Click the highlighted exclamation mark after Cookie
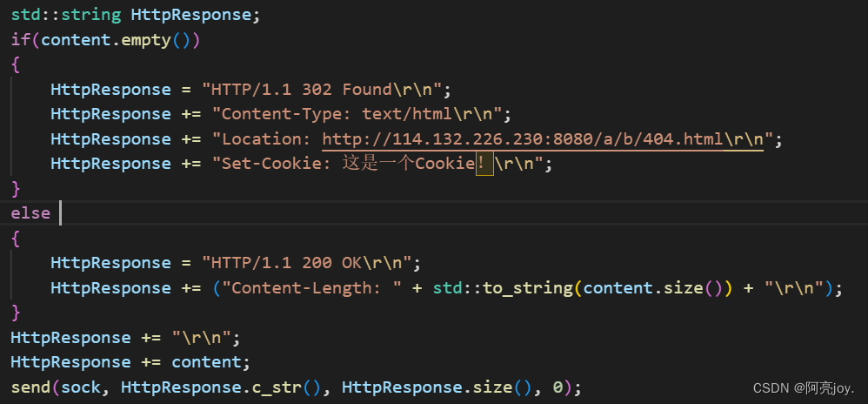 click(484, 164)
